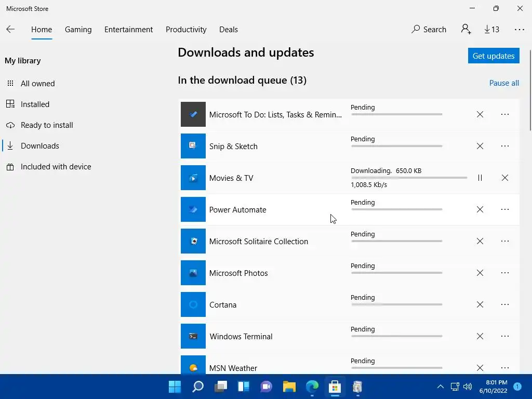The height and width of the screenshot is (399, 532).
Task: Open more options for Solitaire Collection
Action: (x=505, y=241)
